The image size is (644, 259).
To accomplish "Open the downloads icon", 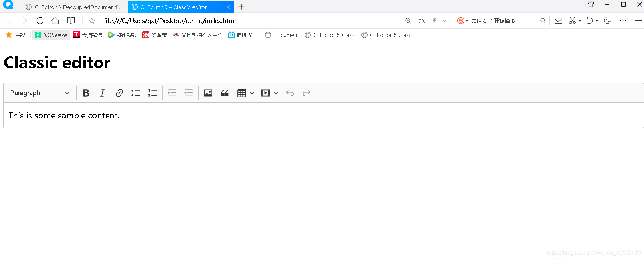I will pos(558,21).
